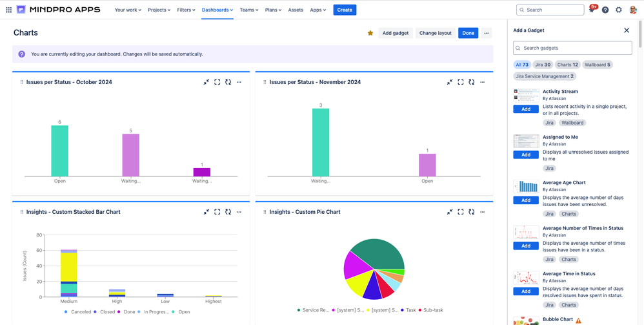Grab the October 2024 gadget drag handle
The image size is (644, 325).
(21, 82)
